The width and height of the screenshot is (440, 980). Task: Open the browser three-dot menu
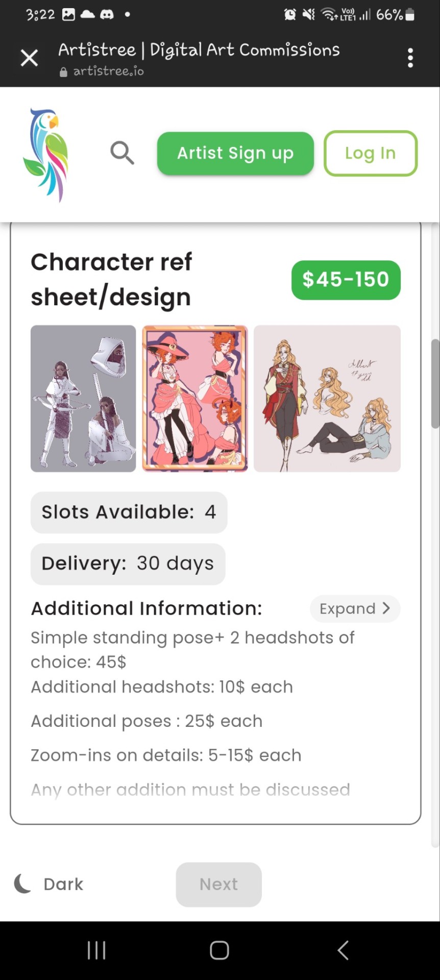click(x=410, y=58)
